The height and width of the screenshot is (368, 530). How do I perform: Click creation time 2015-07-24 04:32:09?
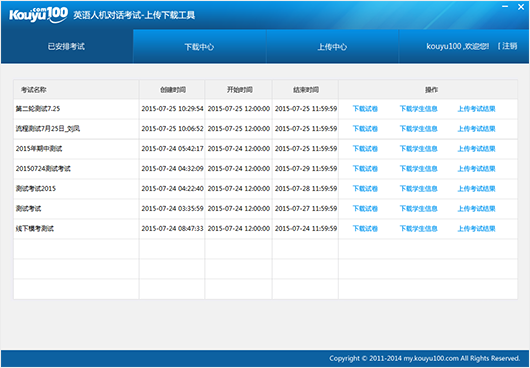(172, 169)
